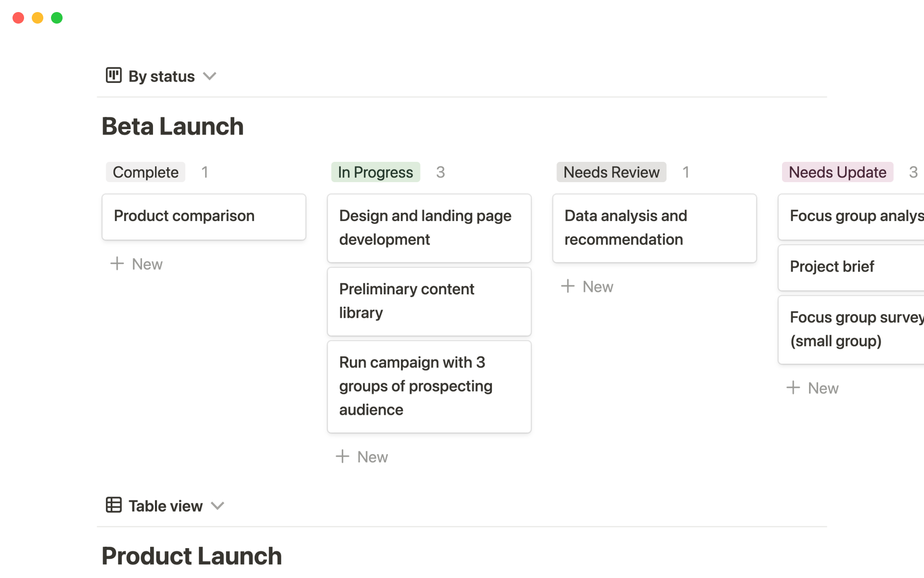The image size is (924, 578).
Task: Select the In Progress green status tag
Action: [375, 172]
